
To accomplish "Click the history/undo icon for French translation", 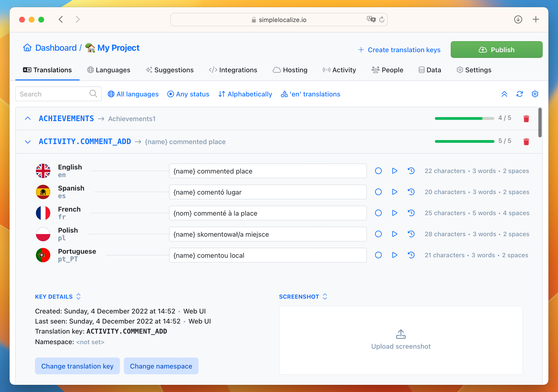I will tap(411, 213).
